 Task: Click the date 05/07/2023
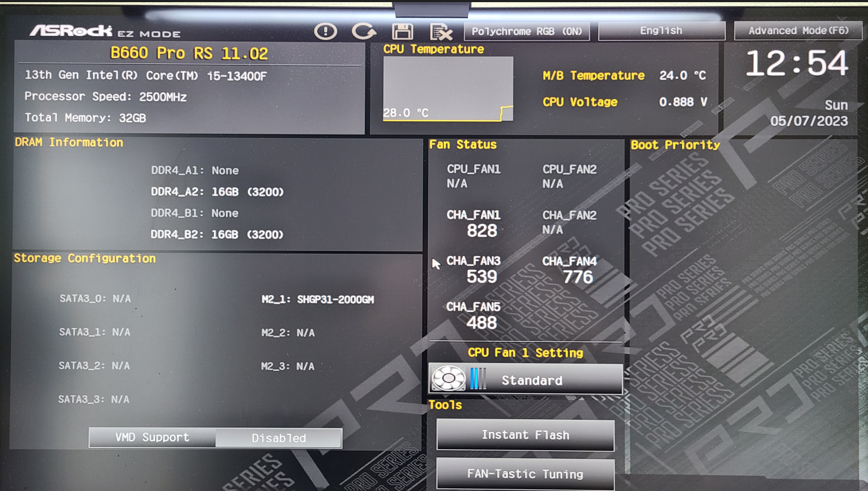tap(809, 121)
